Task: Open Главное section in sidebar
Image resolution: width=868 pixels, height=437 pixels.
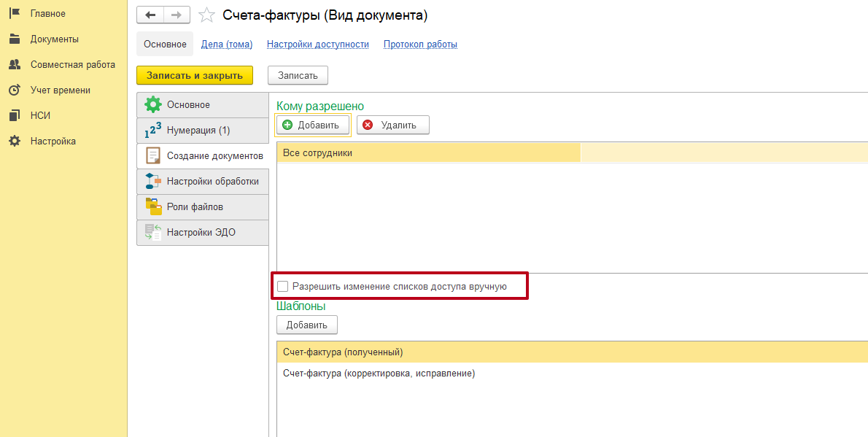Action: point(47,14)
